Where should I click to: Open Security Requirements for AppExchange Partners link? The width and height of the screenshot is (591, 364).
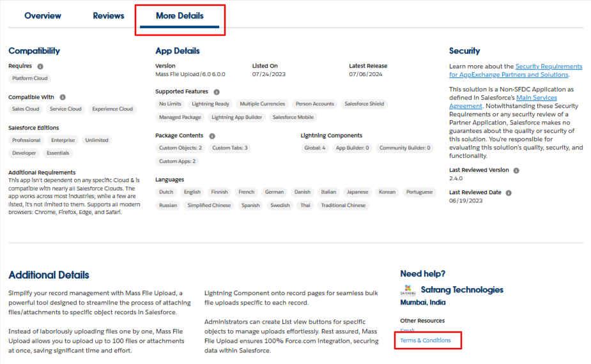click(x=516, y=70)
